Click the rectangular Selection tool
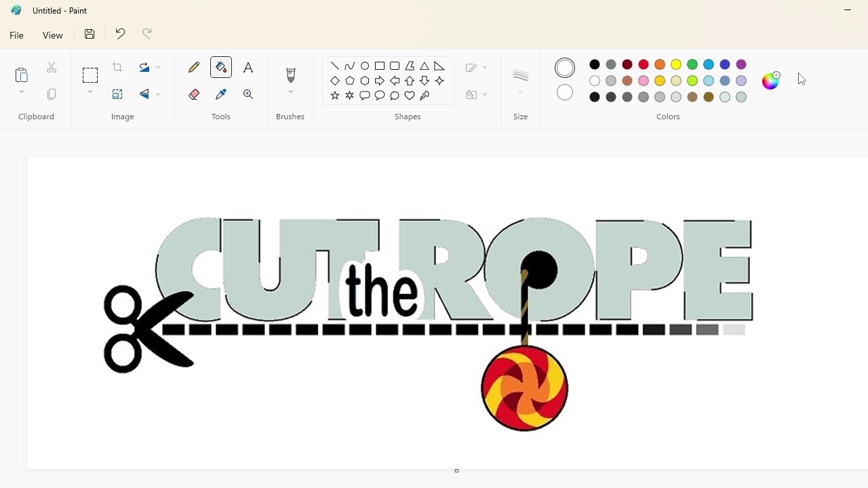Screen dimensions: 868x488 pyautogui.click(x=90, y=75)
